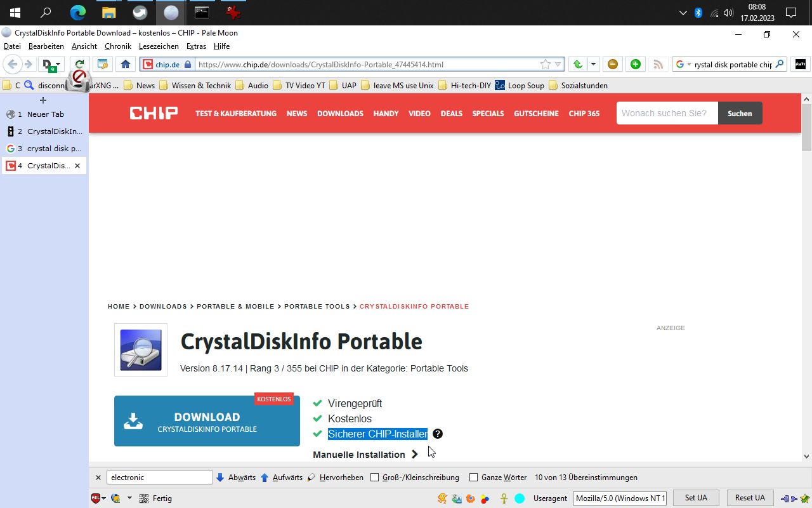Click the padlock site security icon

(x=187, y=64)
